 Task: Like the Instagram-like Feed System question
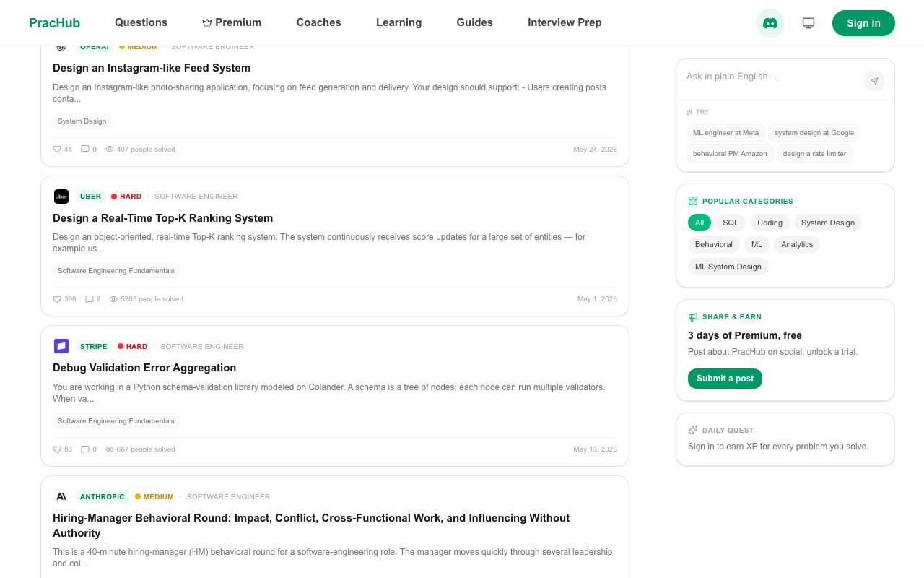pyautogui.click(x=63, y=150)
